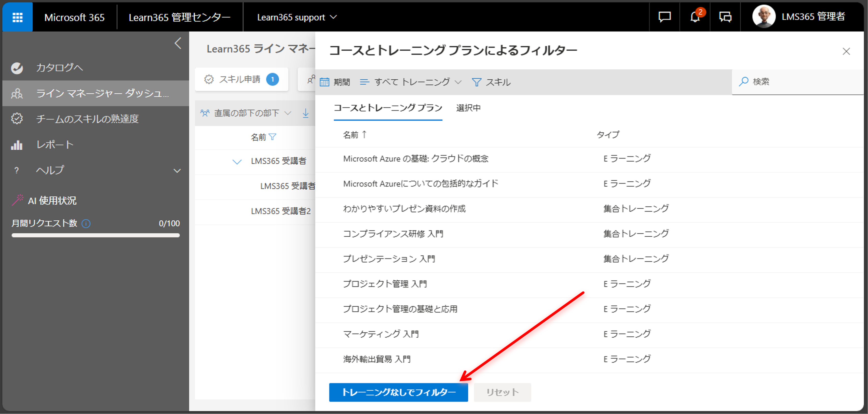This screenshot has height=414, width=868.
Task: Switch to コースとトレーニング プラン tab
Action: click(388, 108)
